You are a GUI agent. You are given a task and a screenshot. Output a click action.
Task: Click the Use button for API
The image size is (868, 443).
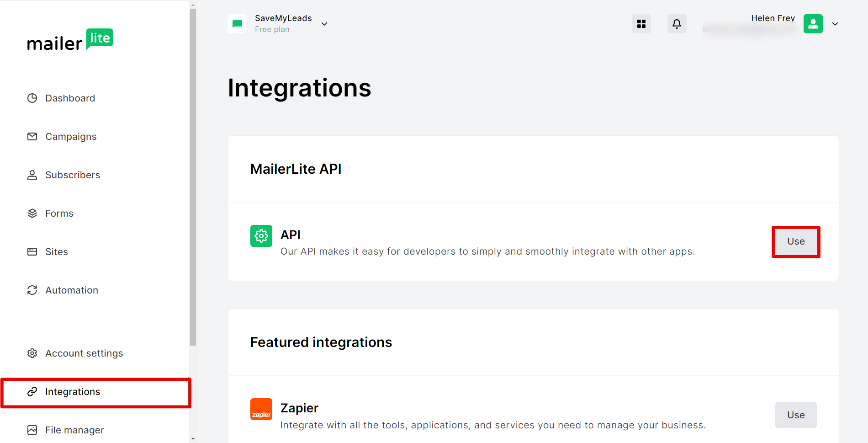click(796, 241)
